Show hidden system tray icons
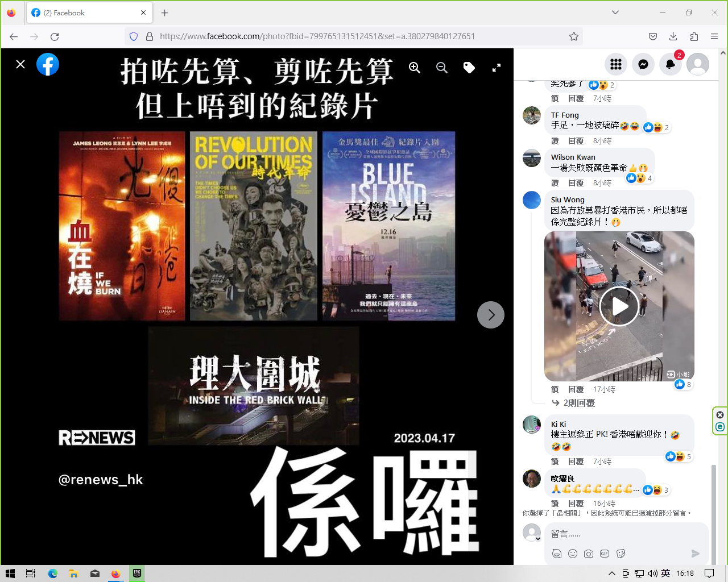Viewport: 728px width, 582px height. [x=612, y=573]
